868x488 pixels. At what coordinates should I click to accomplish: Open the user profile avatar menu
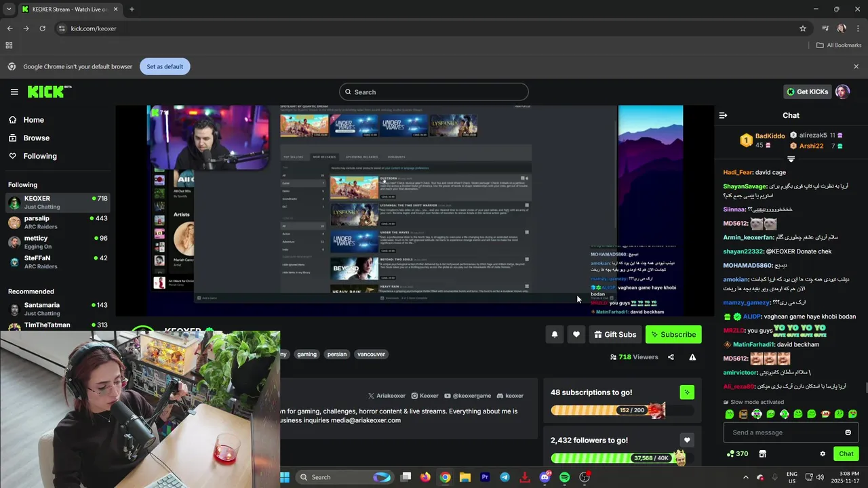click(x=842, y=91)
